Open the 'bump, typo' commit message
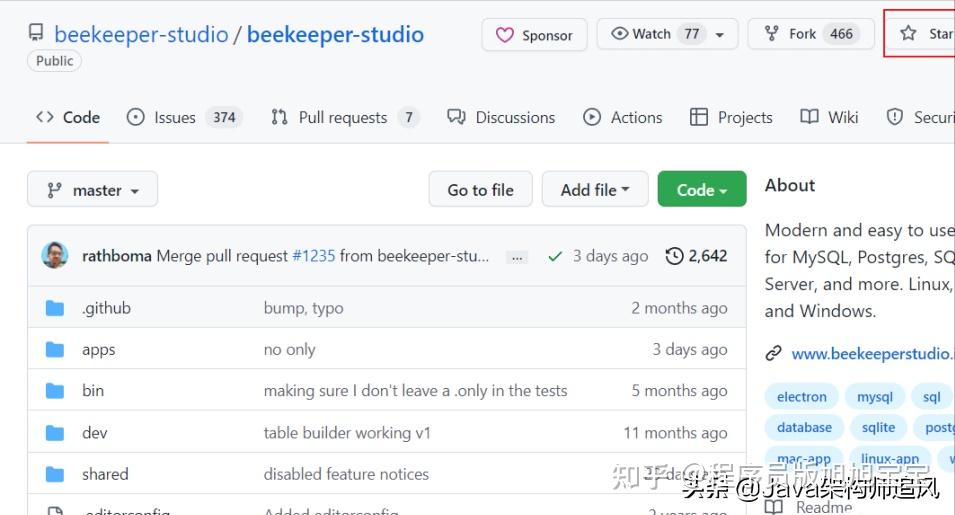Viewport: 955px width, 515px height. [303, 308]
